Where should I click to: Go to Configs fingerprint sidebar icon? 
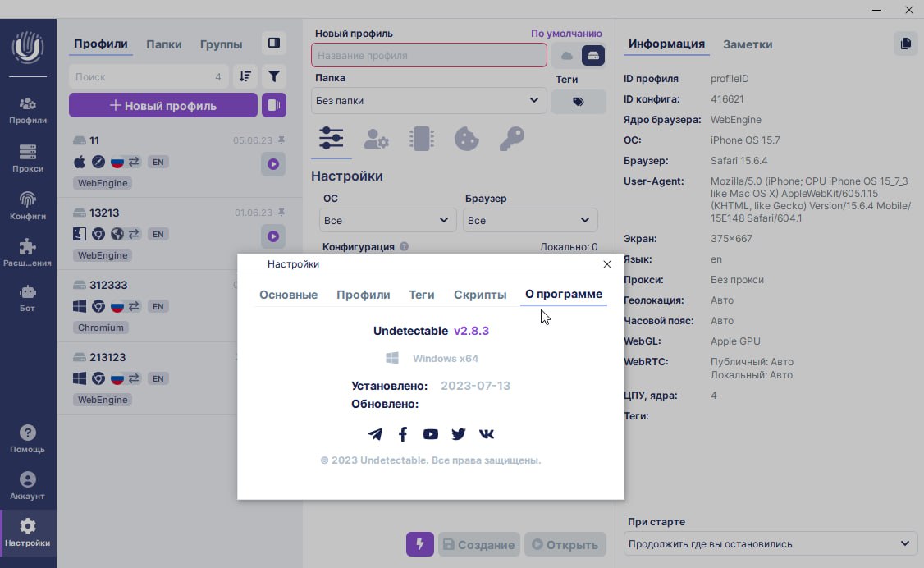click(x=28, y=206)
